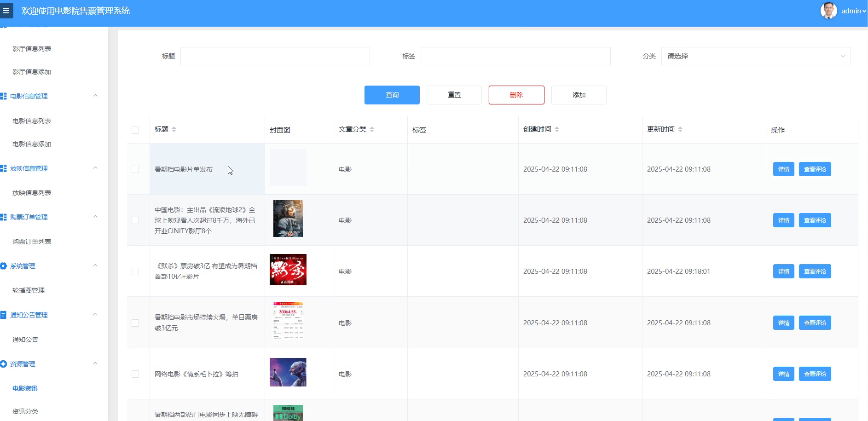Click the 通知公告管理 document icon

pyautogui.click(x=3, y=315)
